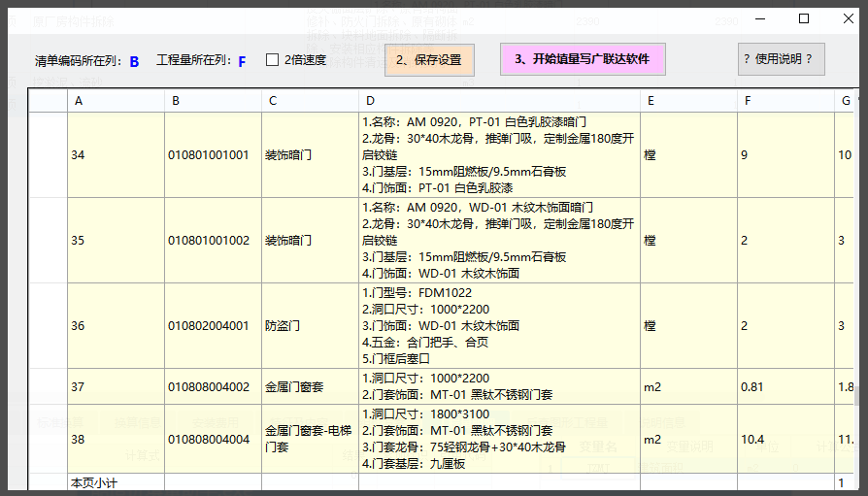Click the 本页小计 row cell
This screenshot has height=496, width=868.
(x=116, y=482)
